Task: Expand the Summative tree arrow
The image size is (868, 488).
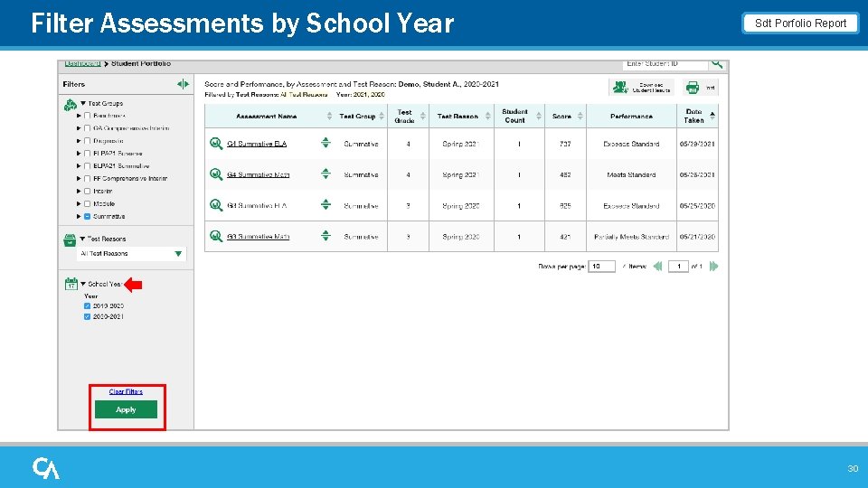Action: pos(79,216)
